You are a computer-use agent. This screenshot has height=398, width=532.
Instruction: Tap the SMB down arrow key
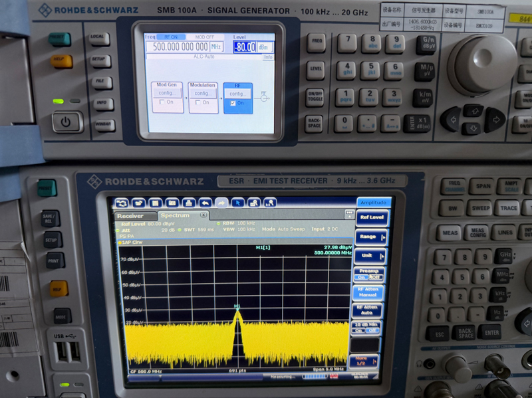[x=473, y=128]
